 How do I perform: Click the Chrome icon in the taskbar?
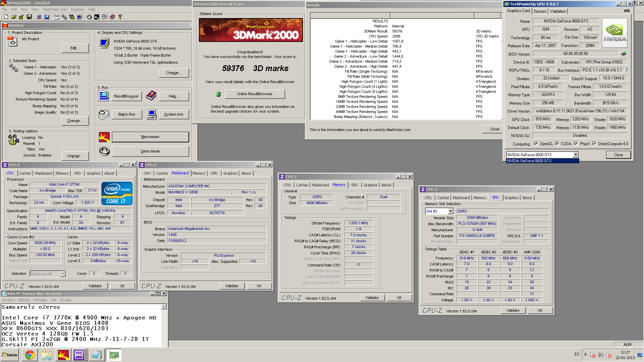(30, 355)
